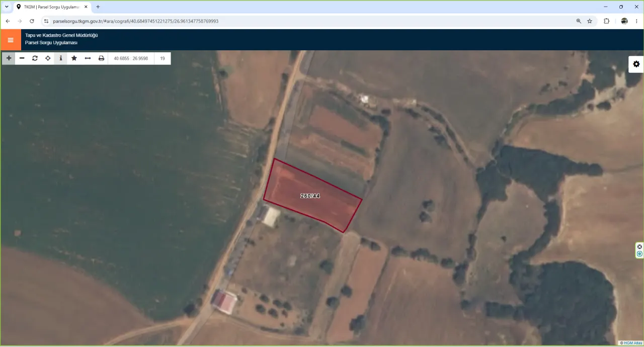
Task: Reload the page in browser
Action: click(32, 21)
